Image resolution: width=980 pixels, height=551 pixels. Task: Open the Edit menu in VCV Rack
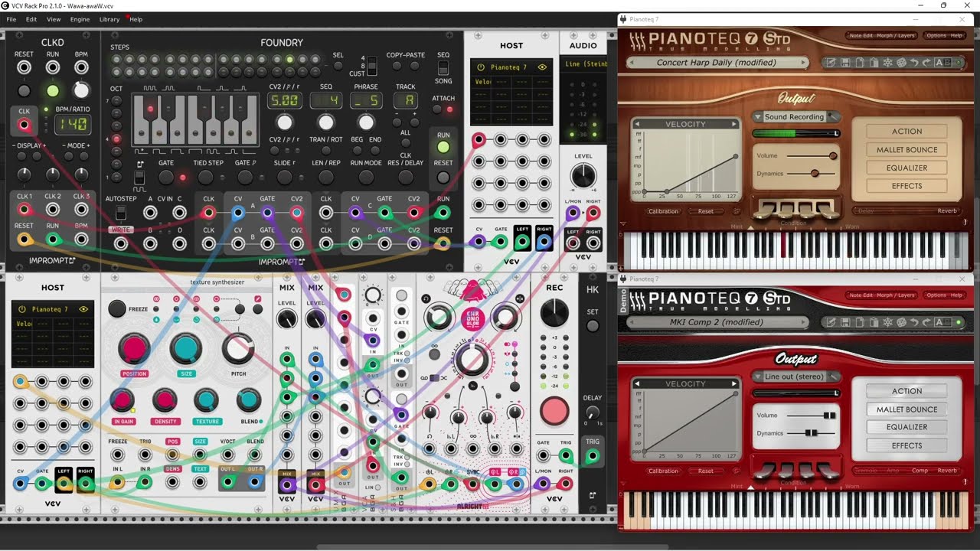pyautogui.click(x=31, y=19)
